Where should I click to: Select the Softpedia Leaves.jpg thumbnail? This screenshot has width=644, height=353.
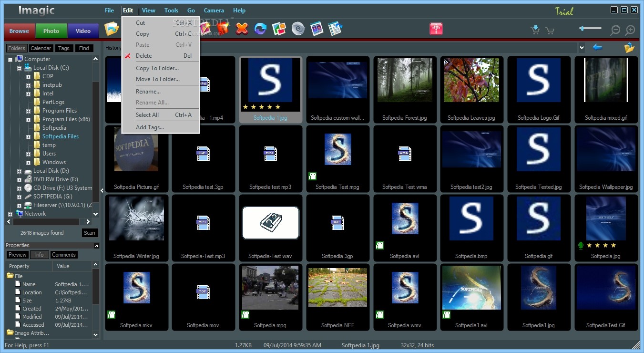(471, 90)
